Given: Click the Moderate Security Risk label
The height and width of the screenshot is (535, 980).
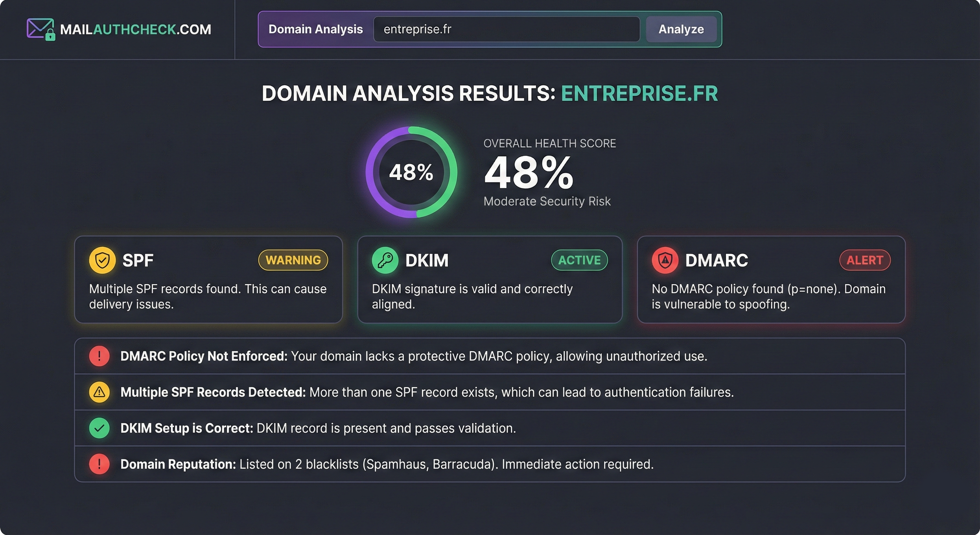Looking at the screenshot, I should (x=547, y=201).
